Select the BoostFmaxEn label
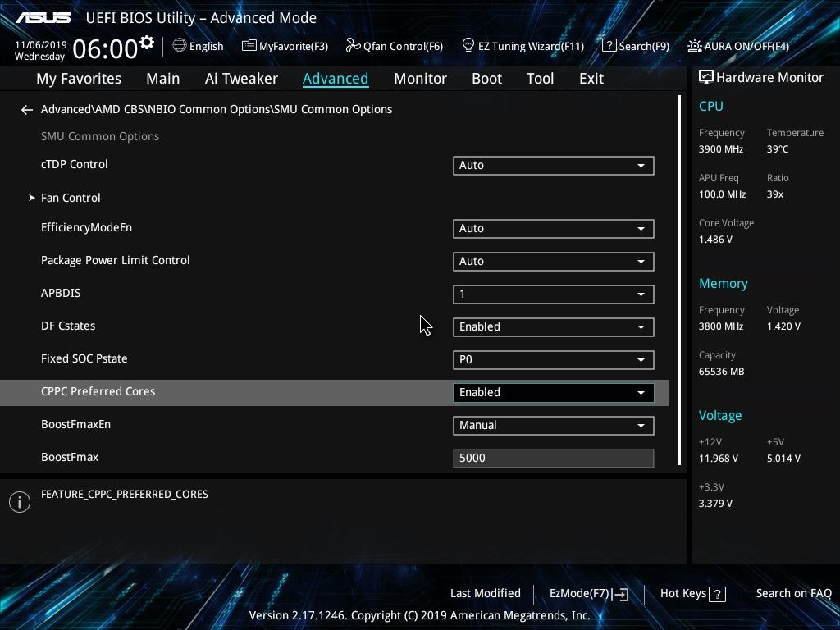840x630 pixels. (x=75, y=424)
